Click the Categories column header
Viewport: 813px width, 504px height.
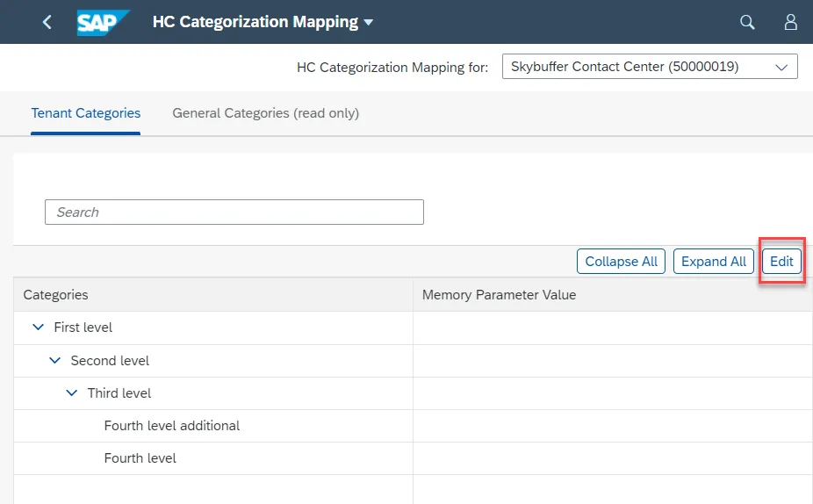[x=213, y=294]
